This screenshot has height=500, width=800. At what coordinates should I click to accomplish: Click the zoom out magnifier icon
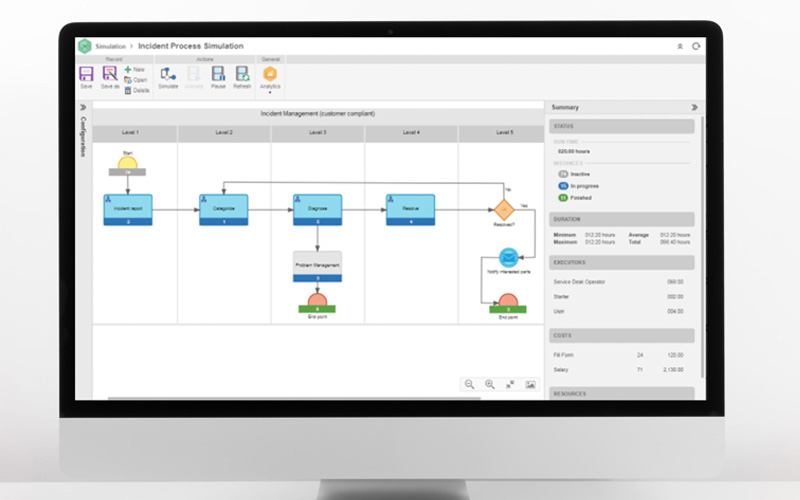[469, 384]
